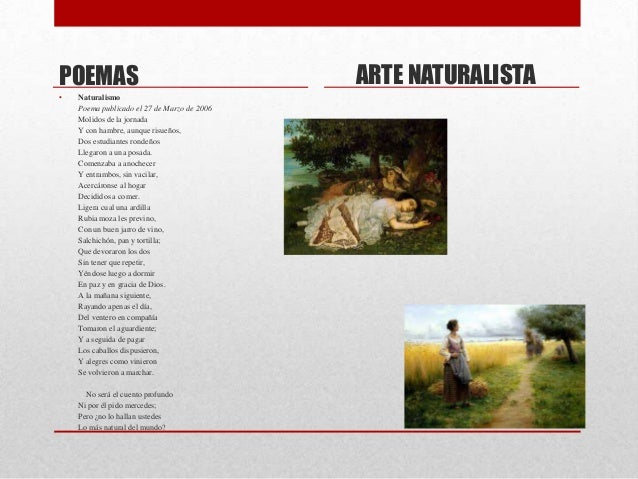Screen dimensions: 638x479
Task: Click the line 'Que devoraron los dos'
Action: (x=114, y=251)
